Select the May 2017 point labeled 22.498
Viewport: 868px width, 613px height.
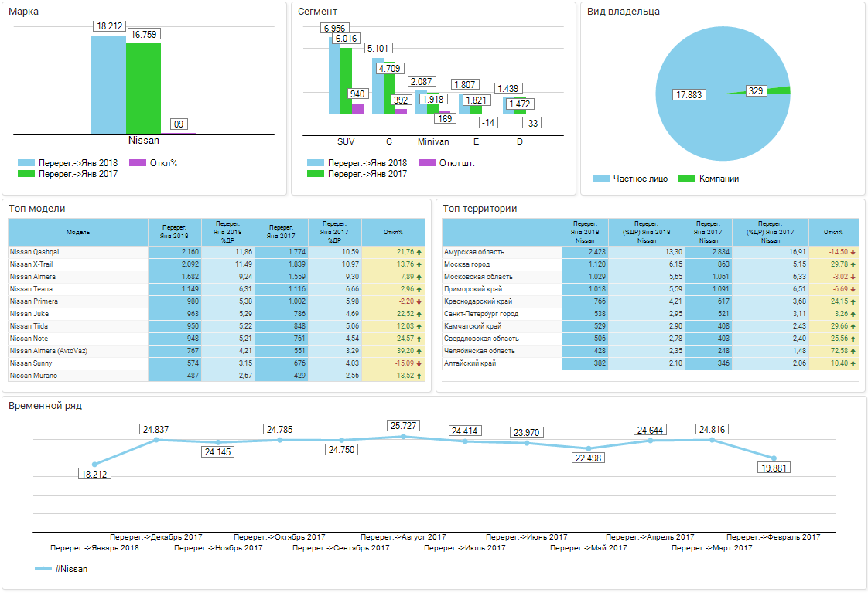pos(589,448)
